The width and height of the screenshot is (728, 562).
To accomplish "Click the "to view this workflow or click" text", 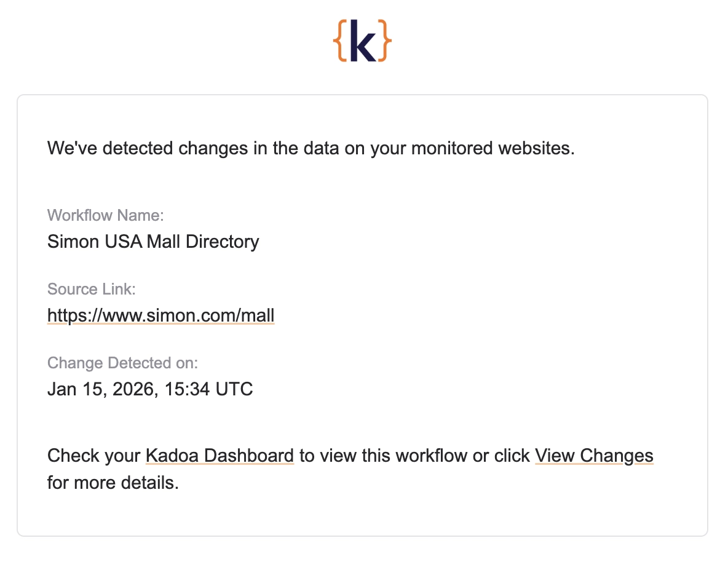I will pos(414,456).
